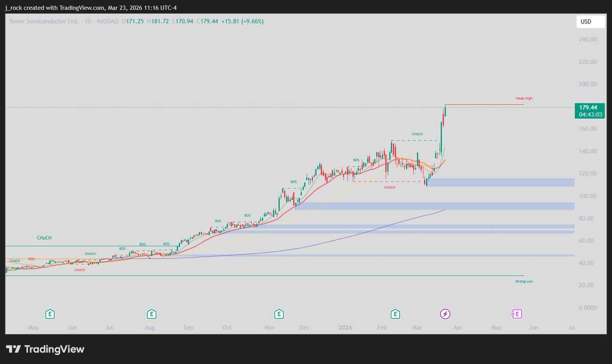This screenshot has width=612, height=364.
Task: Click the green 179.44 price label
Action: [591, 108]
